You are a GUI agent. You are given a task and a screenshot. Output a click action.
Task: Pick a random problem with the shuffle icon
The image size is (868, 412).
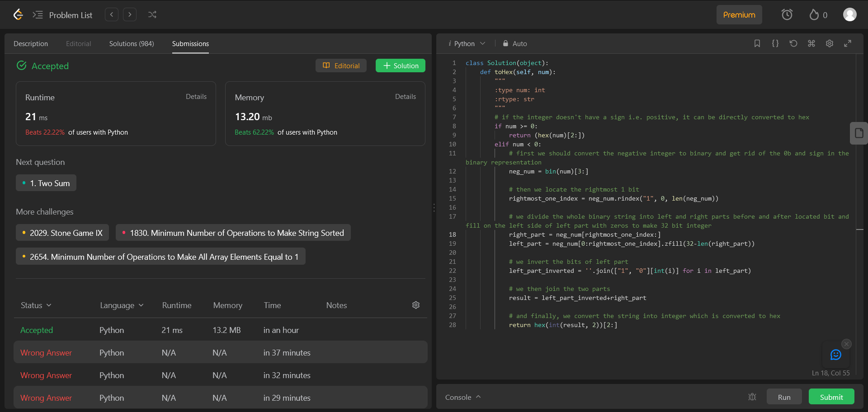point(152,14)
